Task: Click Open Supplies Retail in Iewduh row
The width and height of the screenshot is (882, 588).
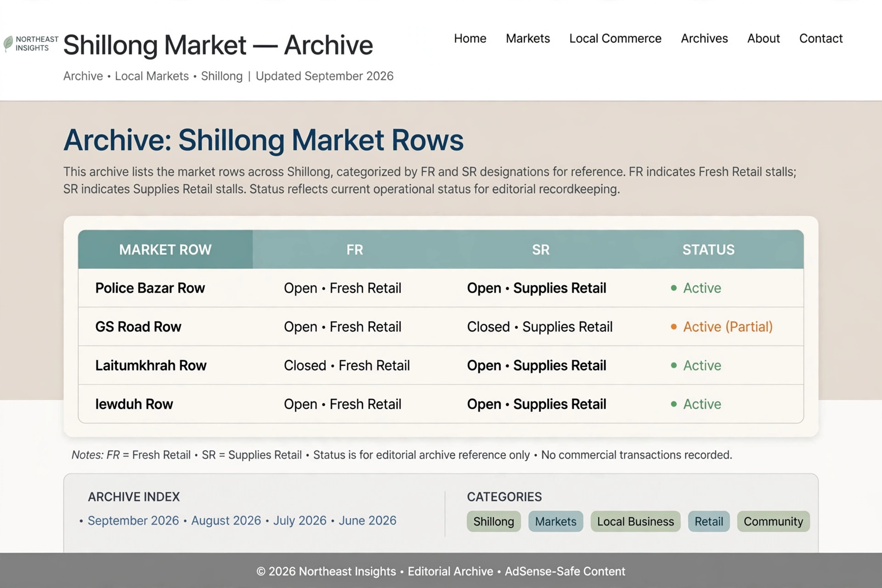Action: (x=537, y=404)
